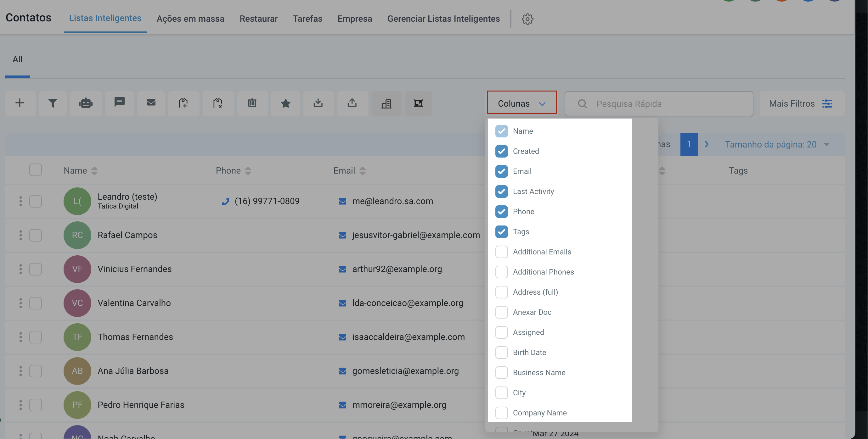The height and width of the screenshot is (439, 868).
Task: Uncheck the Created column checkbox
Action: tap(501, 151)
